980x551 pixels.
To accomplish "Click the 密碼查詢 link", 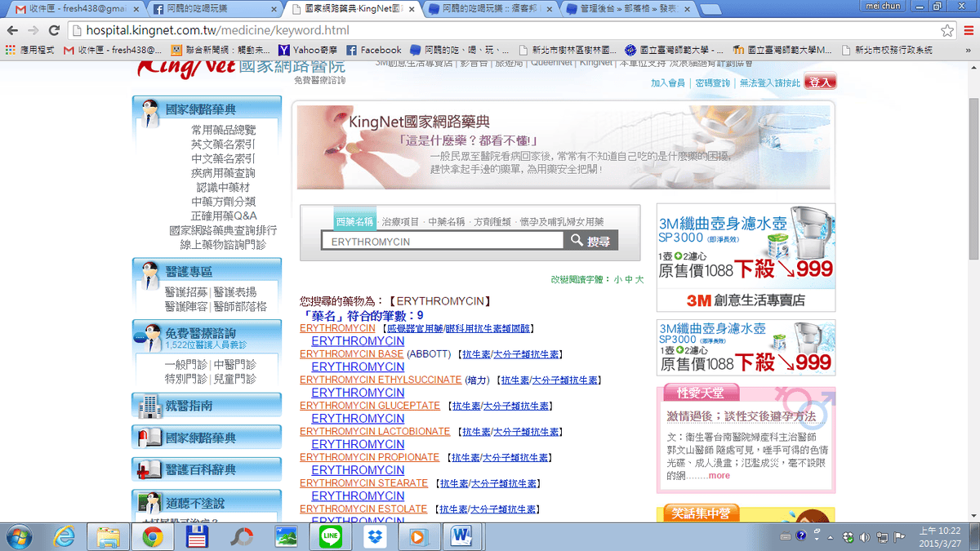I will click(x=712, y=83).
